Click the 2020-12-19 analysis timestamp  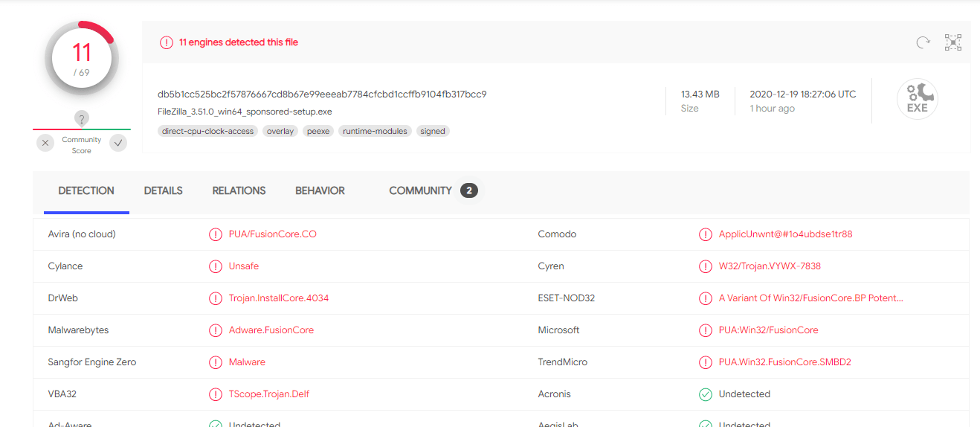(x=803, y=94)
